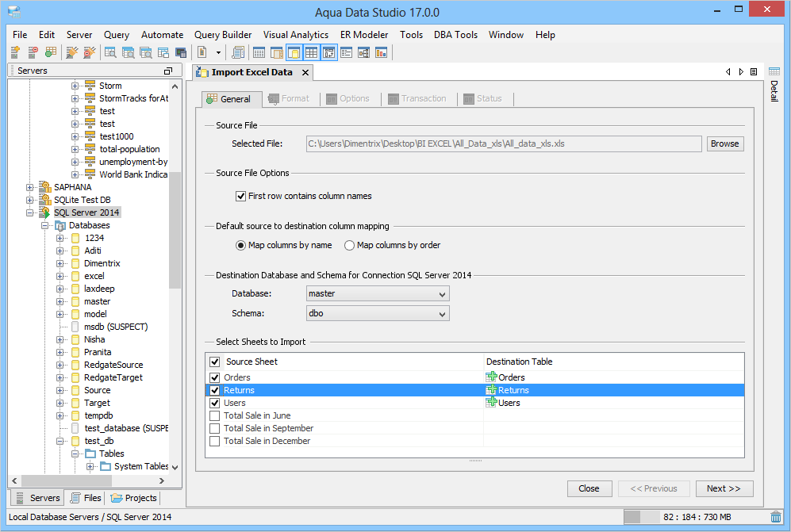Switch to the Files tab

pyautogui.click(x=86, y=498)
